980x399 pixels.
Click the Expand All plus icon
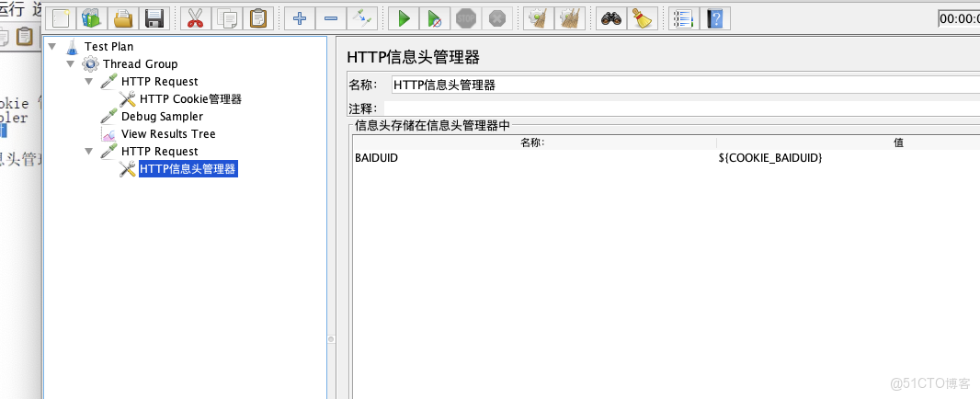point(300,18)
